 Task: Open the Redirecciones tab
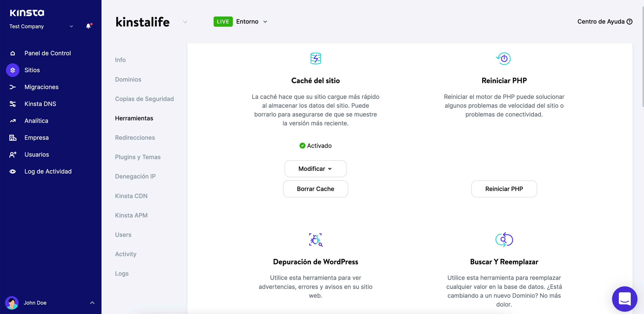point(135,138)
